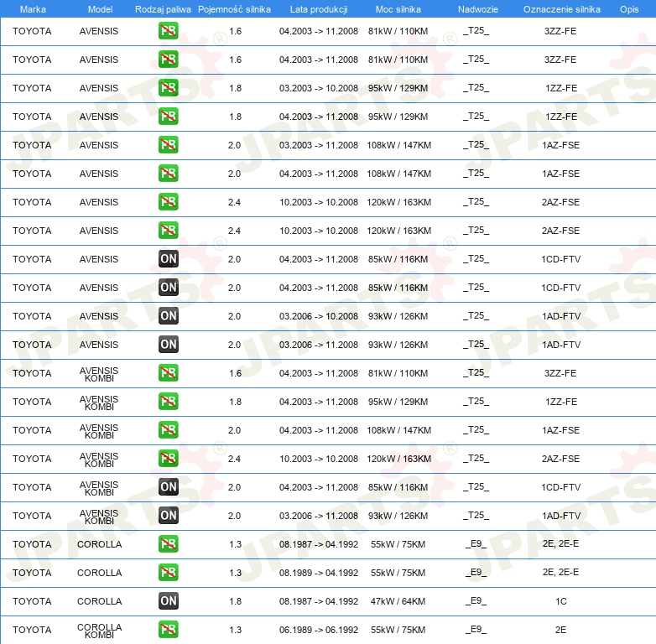Click diesel ON icon for Avensis 03.2006->10.2008

[x=168, y=316]
